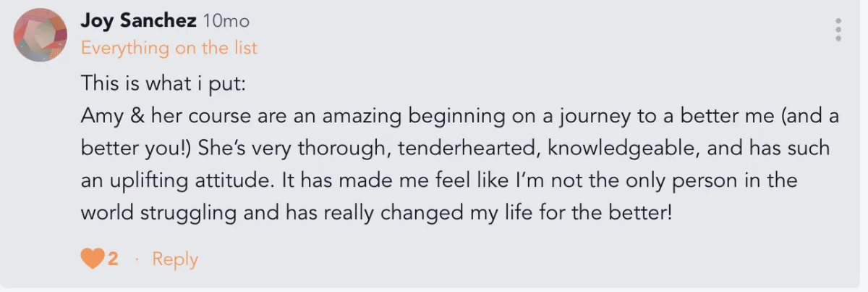Like the comment with the heart icon
The image size is (868, 292).
92,259
